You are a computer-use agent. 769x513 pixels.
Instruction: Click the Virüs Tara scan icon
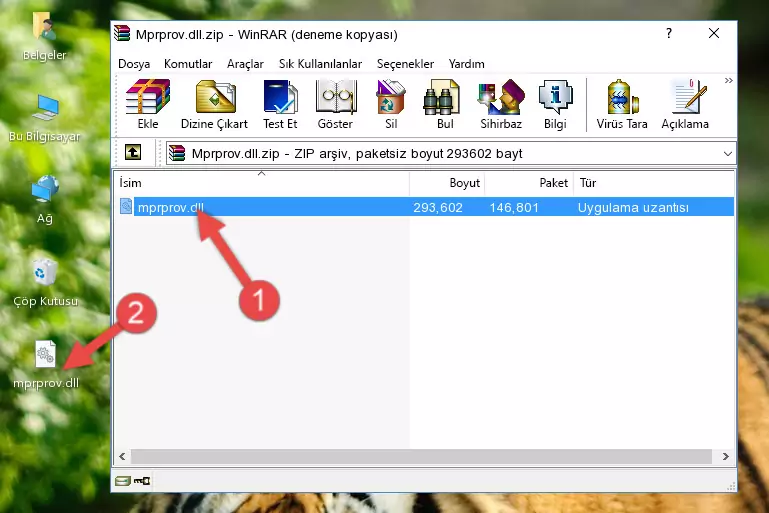[622, 104]
